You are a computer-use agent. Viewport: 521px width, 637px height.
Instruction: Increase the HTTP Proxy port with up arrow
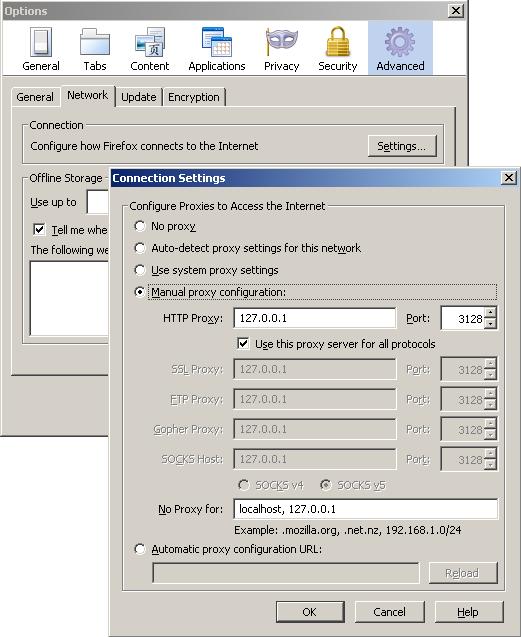[x=491, y=313]
